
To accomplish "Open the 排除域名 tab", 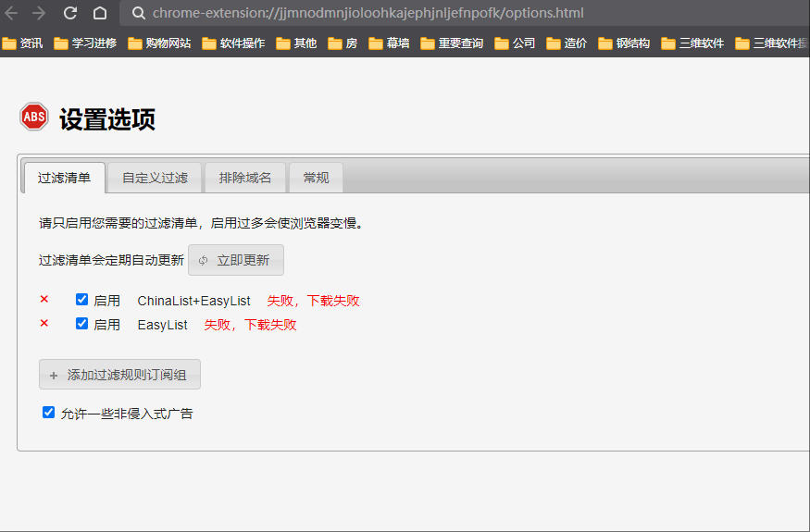I will [245, 178].
